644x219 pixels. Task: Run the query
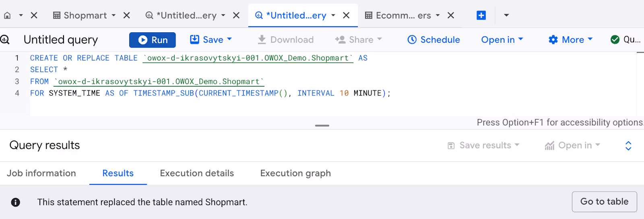[x=153, y=40]
